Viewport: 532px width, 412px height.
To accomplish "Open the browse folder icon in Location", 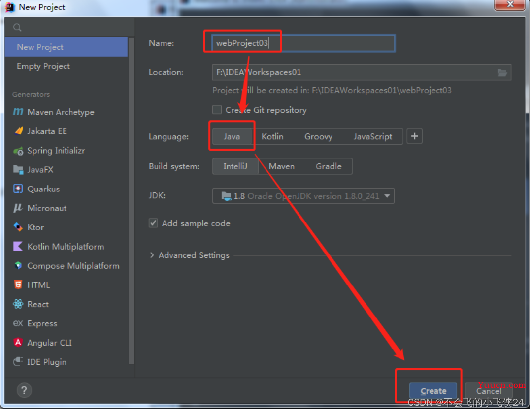I will [x=502, y=72].
